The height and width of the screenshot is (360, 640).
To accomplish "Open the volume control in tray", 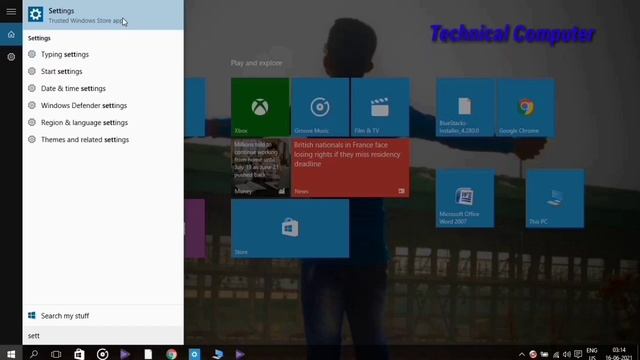I will point(567,354).
